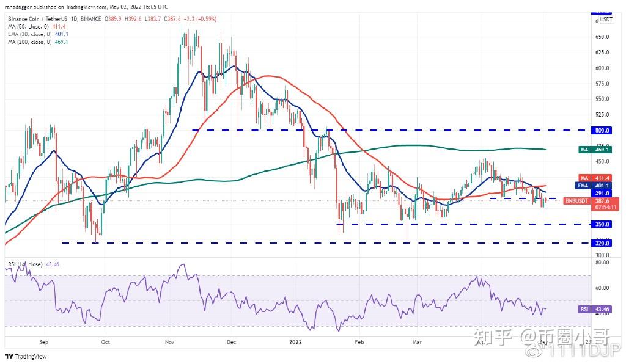This screenshot has height=364, width=626.
Task: Click the low value 'L383.7'
Action: pos(152,19)
